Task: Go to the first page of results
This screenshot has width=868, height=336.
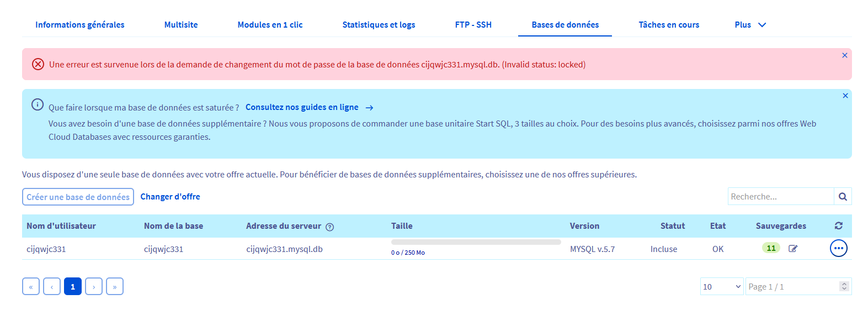Action: click(31, 286)
